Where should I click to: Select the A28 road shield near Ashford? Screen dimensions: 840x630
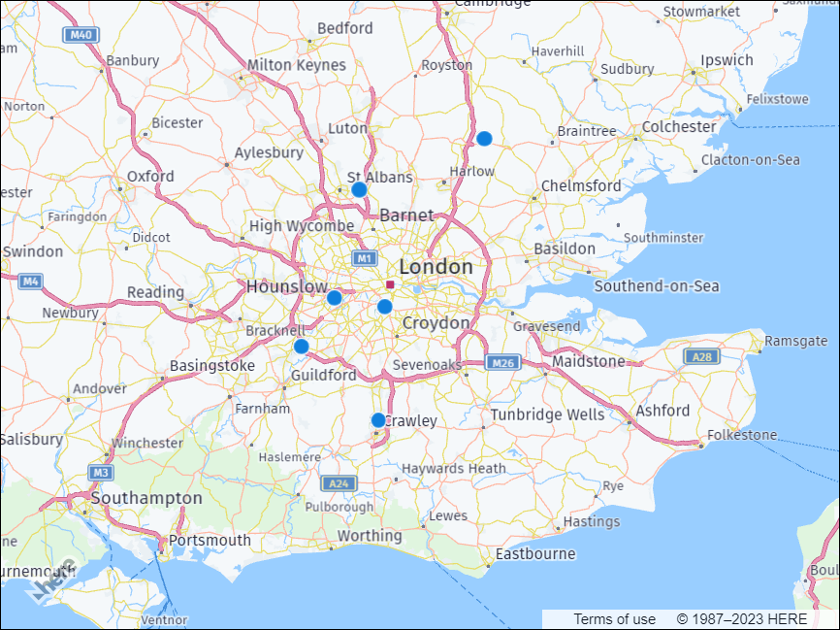click(701, 357)
